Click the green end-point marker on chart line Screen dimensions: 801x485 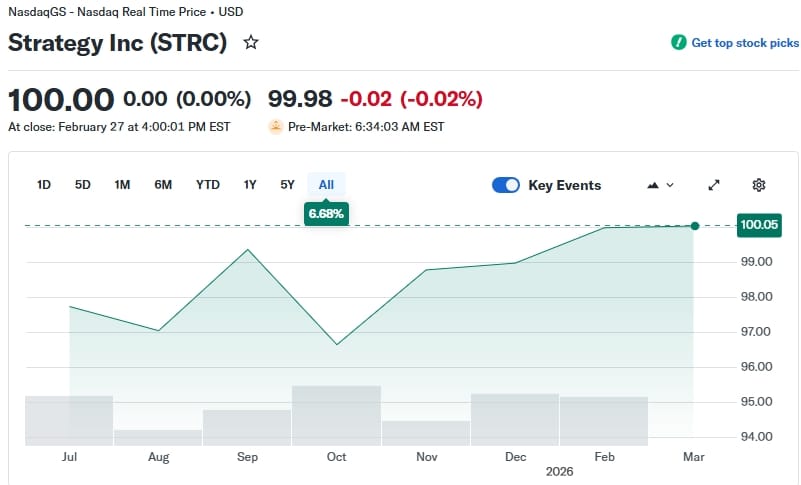(695, 226)
